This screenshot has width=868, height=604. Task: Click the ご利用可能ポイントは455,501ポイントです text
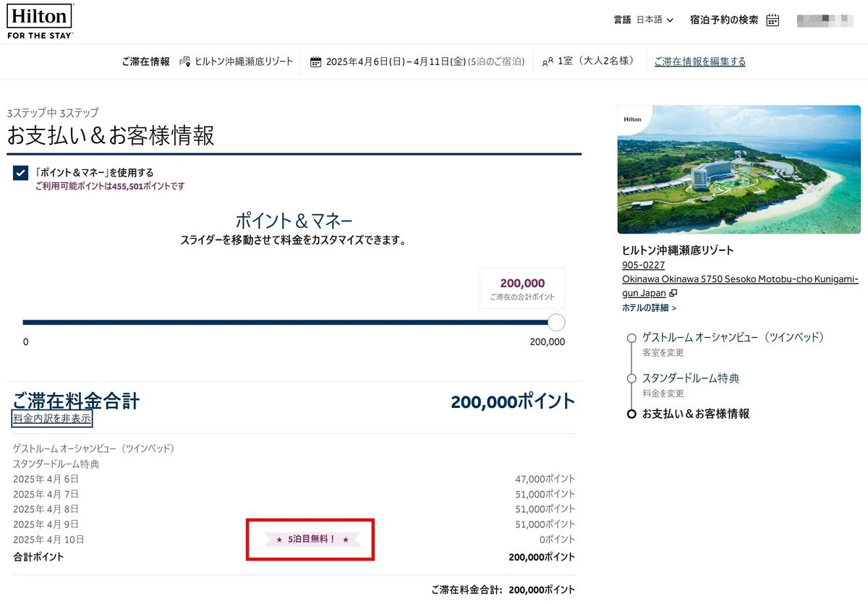pos(109,186)
